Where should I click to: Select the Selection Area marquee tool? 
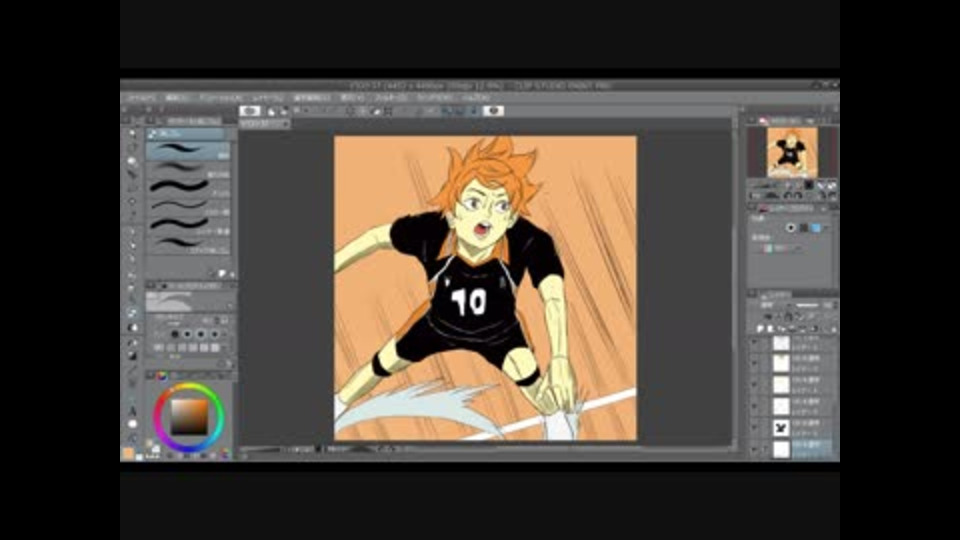pyautogui.click(x=132, y=188)
